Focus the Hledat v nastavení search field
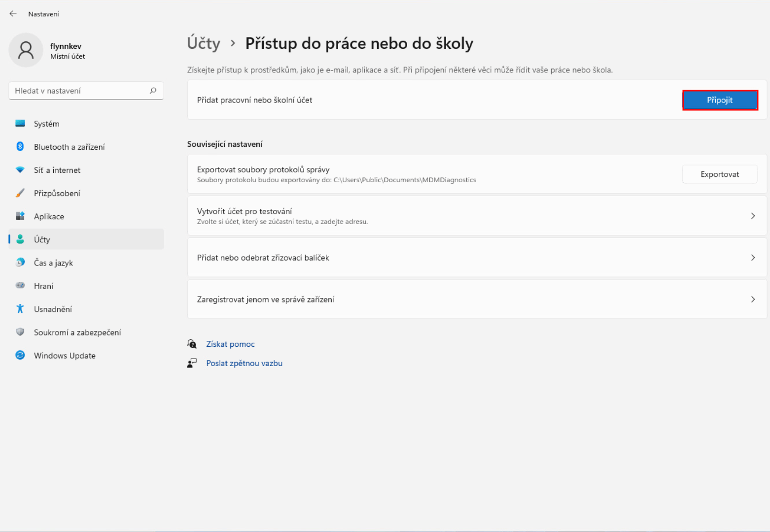 (x=79, y=91)
